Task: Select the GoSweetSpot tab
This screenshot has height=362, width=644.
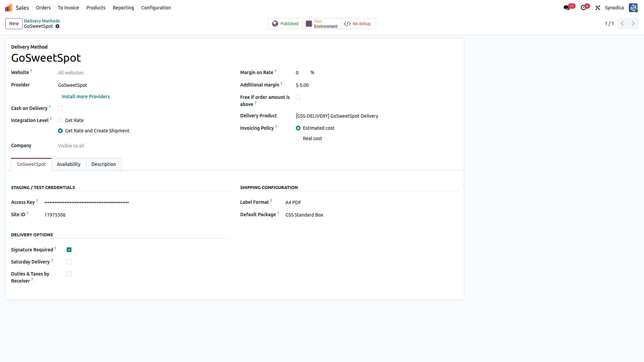Action: [x=31, y=164]
